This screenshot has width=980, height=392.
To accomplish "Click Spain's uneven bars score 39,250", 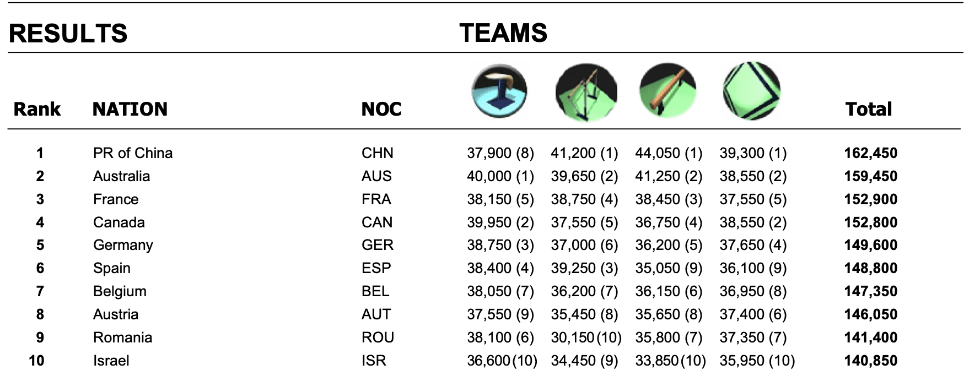I will click(573, 268).
